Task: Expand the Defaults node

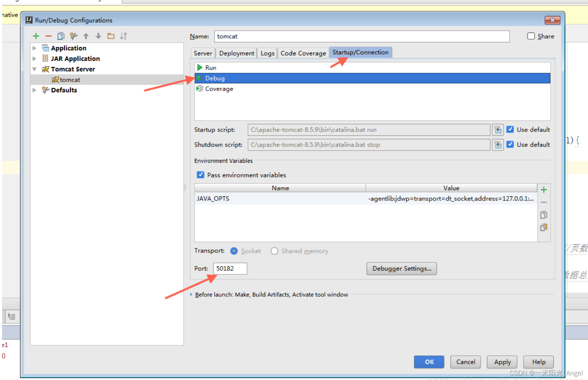Action: (x=34, y=90)
